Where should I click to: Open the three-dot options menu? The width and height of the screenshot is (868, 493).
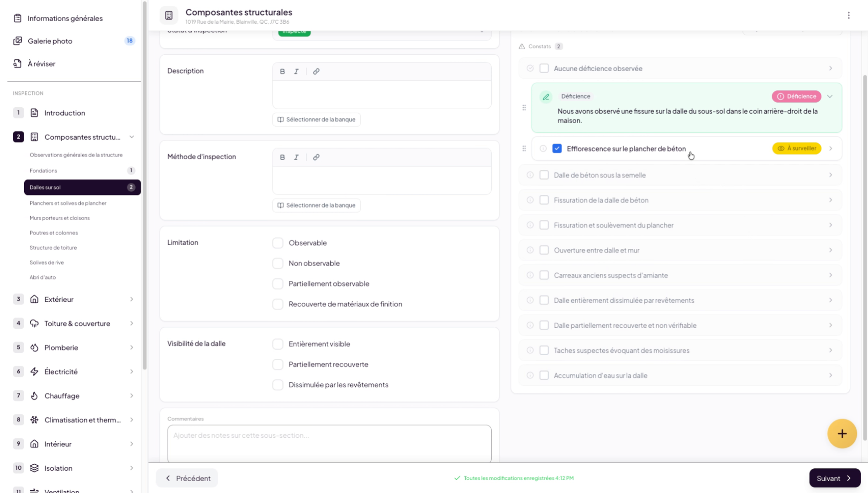click(x=848, y=16)
